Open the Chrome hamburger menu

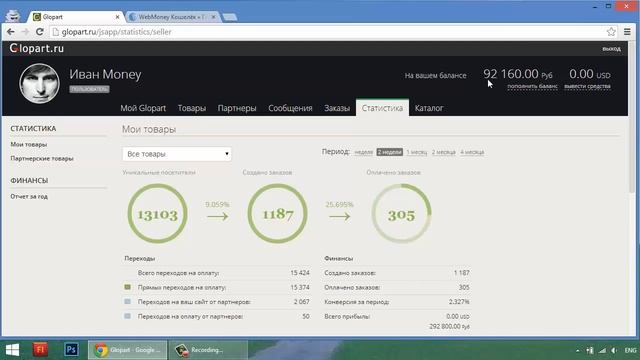pos(627,31)
